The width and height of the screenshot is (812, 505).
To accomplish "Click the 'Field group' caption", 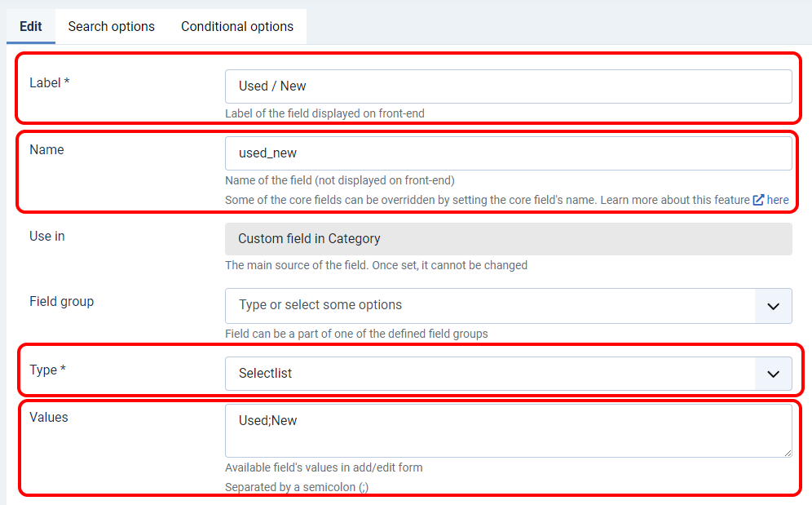I will pyautogui.click(x=62, y=302).
